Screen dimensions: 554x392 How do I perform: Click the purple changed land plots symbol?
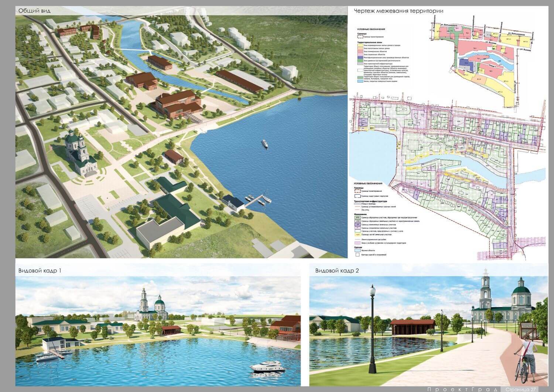(x=358, y=225)
